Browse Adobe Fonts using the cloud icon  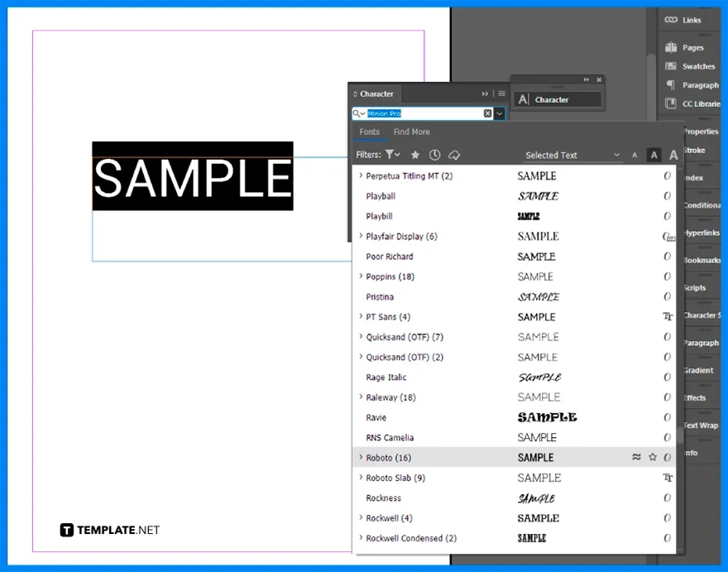(455, 154)
